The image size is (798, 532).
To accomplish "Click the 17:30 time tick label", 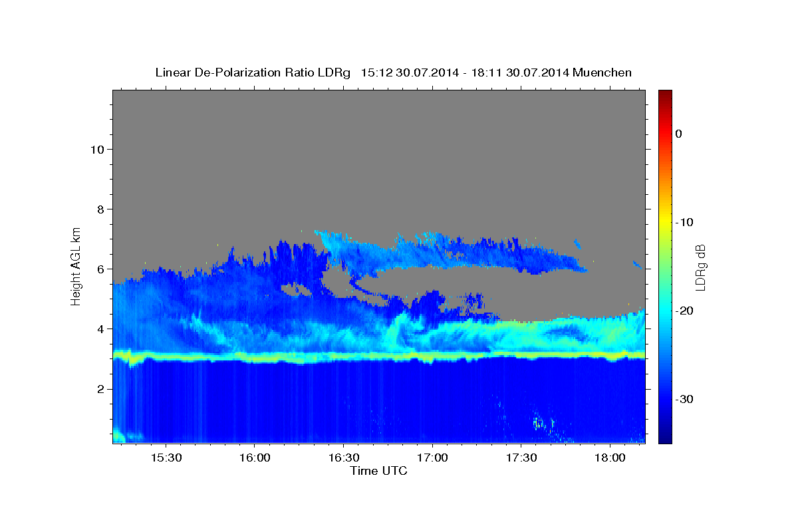I will point(521,458).
